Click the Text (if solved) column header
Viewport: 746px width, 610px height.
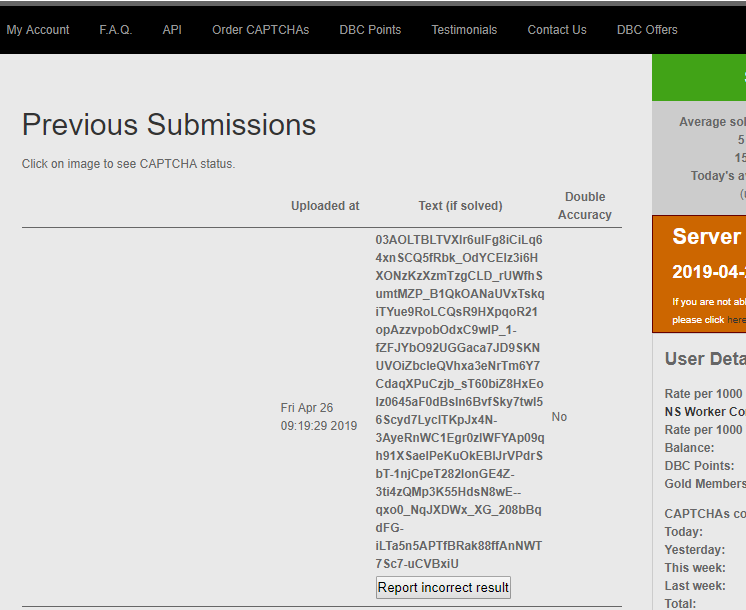coord(460,206)
